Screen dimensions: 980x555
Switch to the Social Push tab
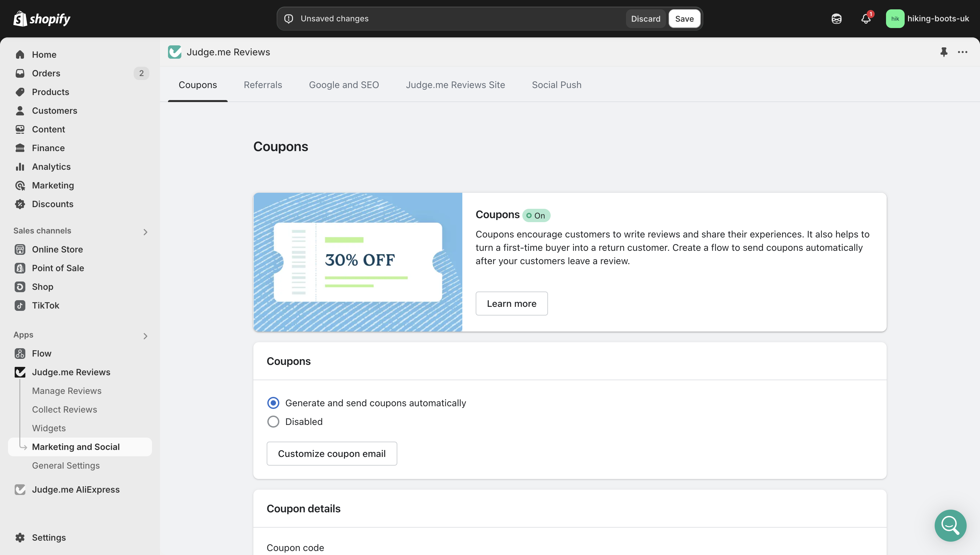556,85
